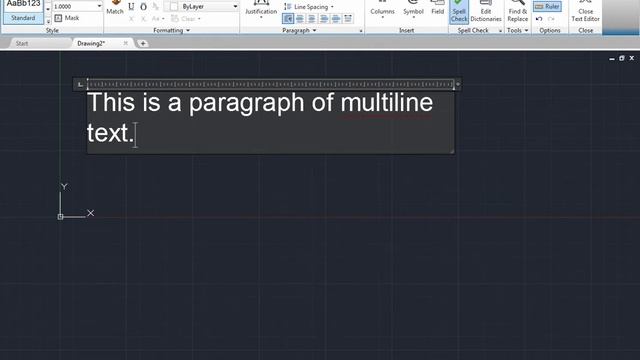Toggle underline formatting
The image size is (640, 360).
coord(131,7)
